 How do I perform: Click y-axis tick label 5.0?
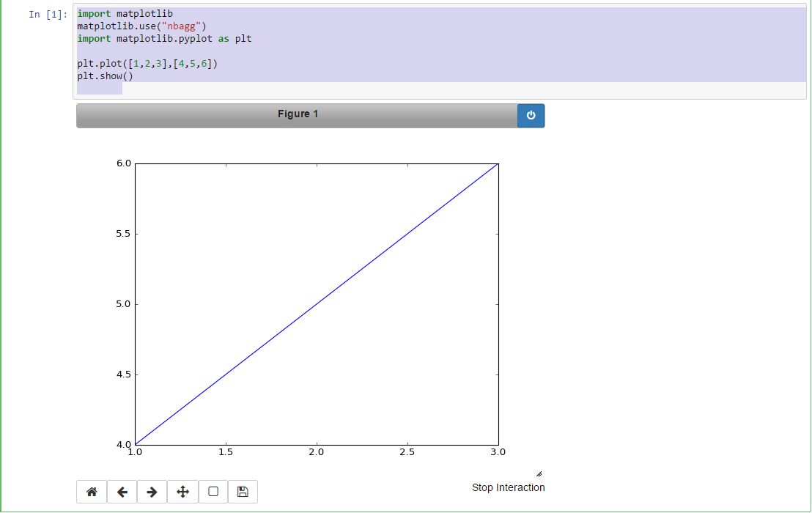coord(124,304)
